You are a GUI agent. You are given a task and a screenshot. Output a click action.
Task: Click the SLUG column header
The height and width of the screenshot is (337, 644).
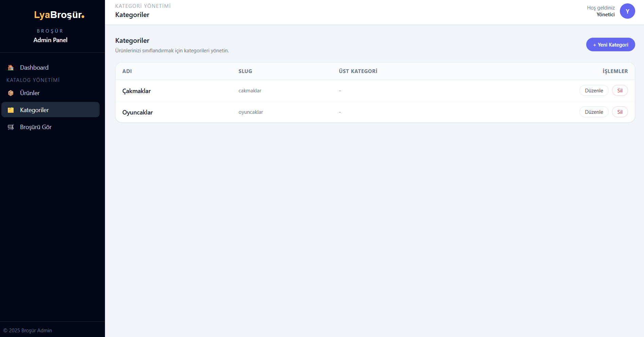click(245, 71)
